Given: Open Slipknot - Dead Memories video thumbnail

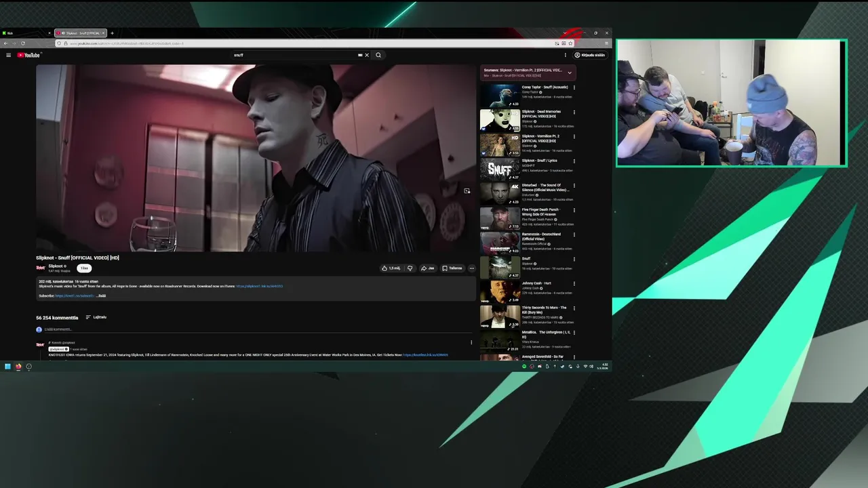Looking at the screenshot, I should (x=500, y=119).
